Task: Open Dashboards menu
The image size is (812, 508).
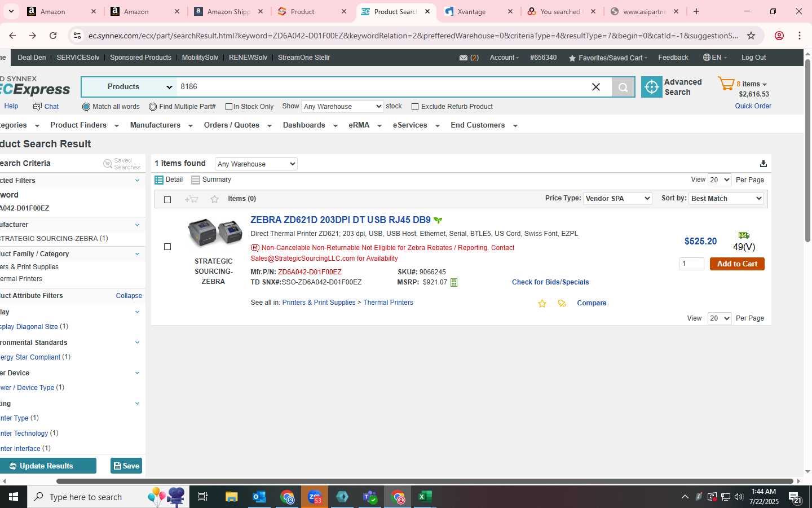Action: pos(310,125)
